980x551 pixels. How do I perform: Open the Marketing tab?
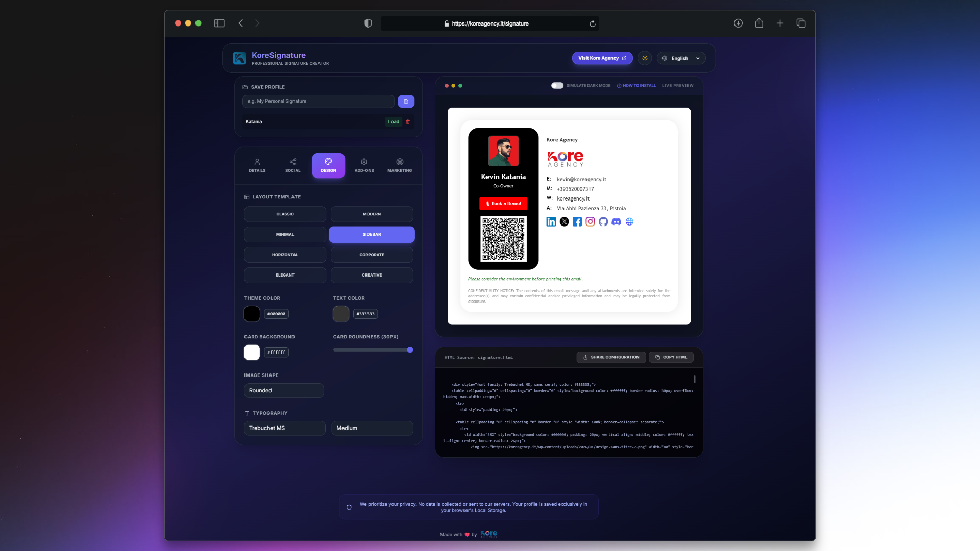click(x=400, y=165)
